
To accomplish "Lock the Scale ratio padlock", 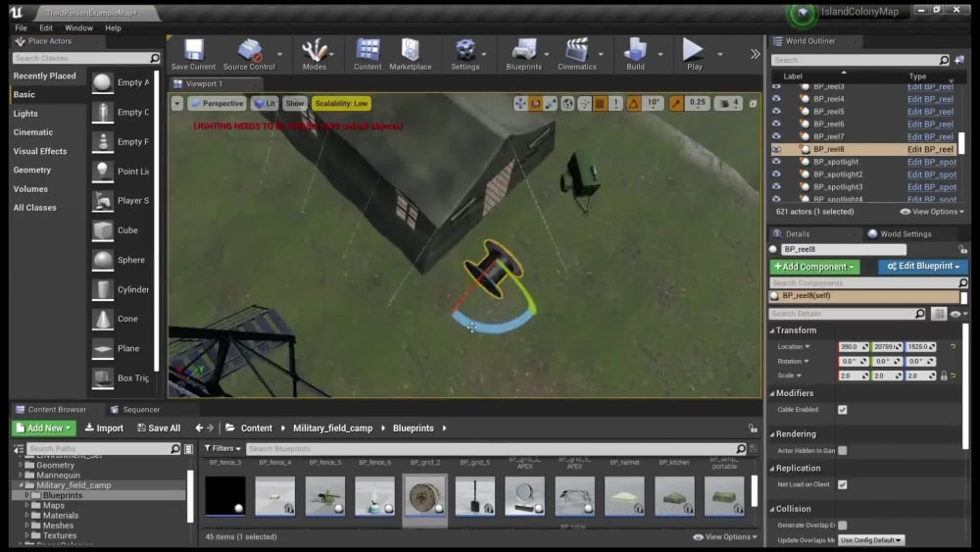I will tap(944, 376).
